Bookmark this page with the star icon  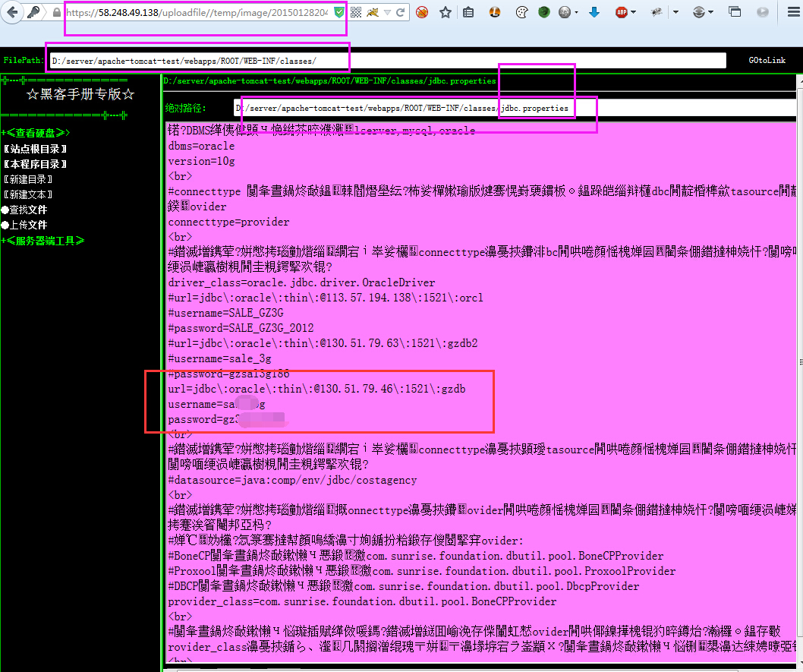point(446,12)
